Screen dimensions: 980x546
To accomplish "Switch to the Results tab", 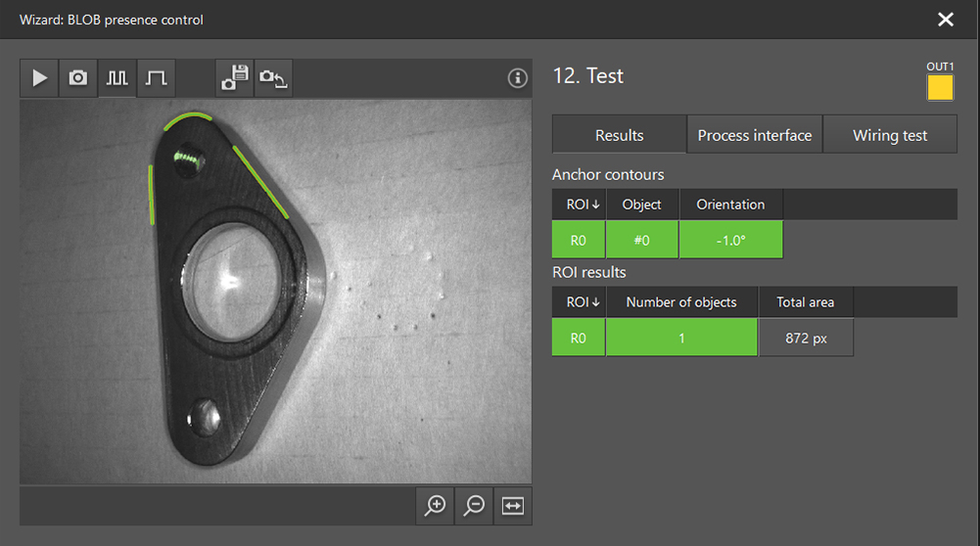I will [x=619, y=135].
